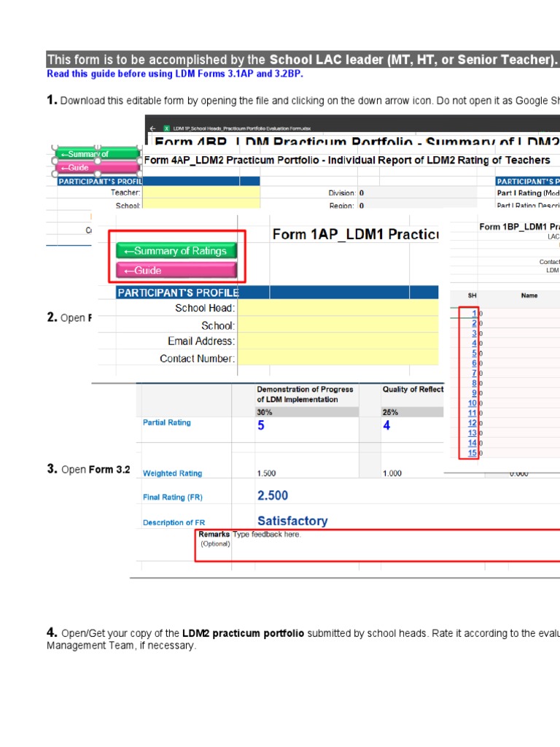Open school head link 9 in SH column
The height and width of the screenshot is (747, 560).
click(474, 393)
